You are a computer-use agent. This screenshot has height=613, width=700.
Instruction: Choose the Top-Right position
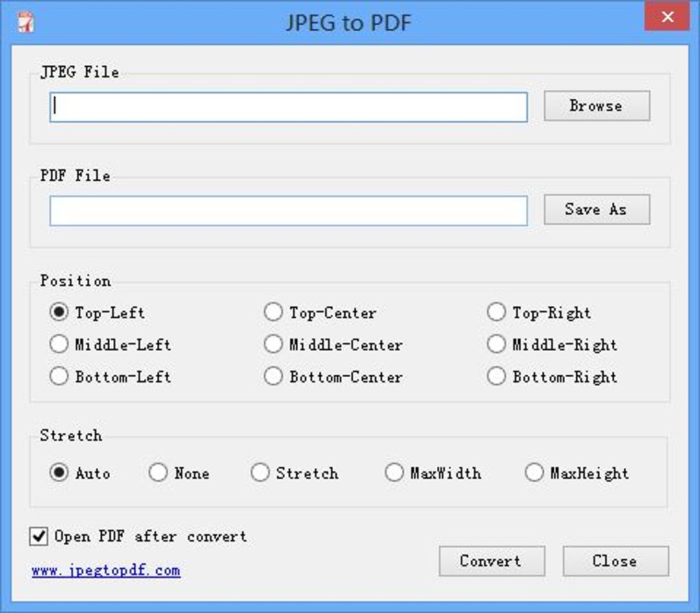(x=496, y=312)
